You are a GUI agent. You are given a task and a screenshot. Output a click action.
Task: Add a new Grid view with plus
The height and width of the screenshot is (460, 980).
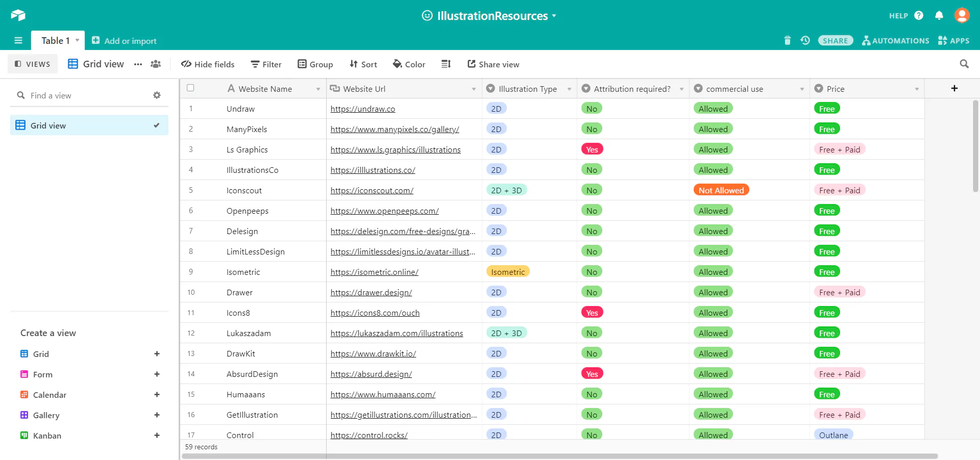(157, 354)
